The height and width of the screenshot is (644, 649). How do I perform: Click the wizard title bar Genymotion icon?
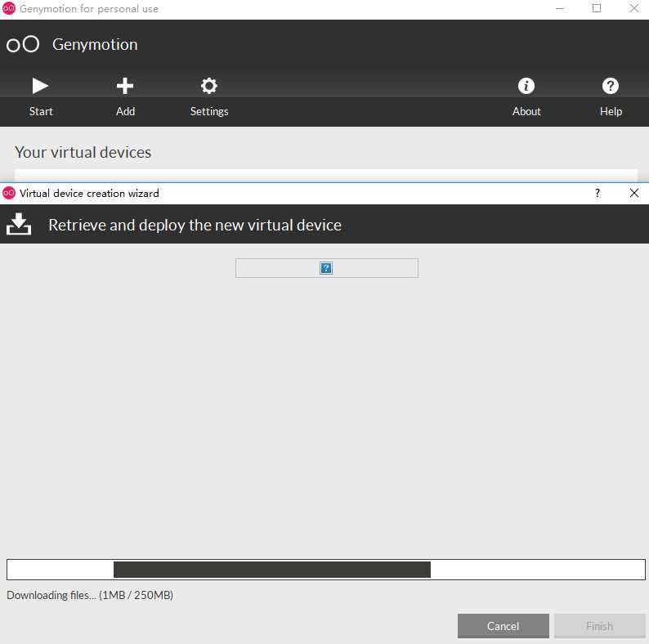(9, 193)
